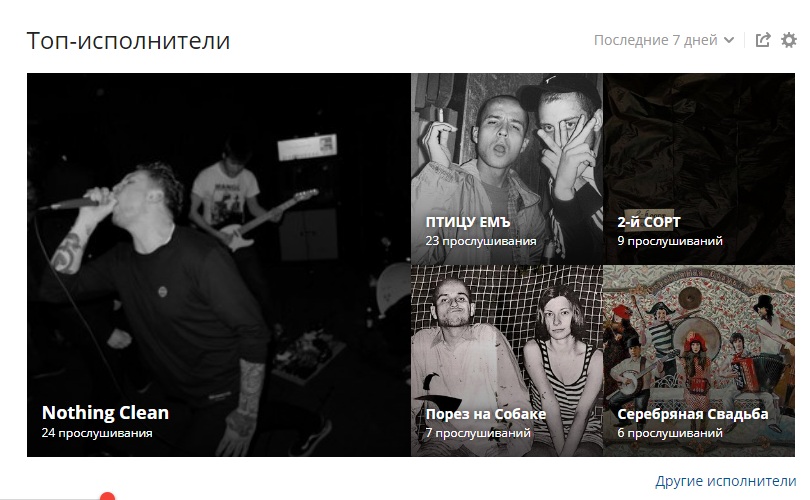Select the Nothing Clean concert photo tile

219,264
